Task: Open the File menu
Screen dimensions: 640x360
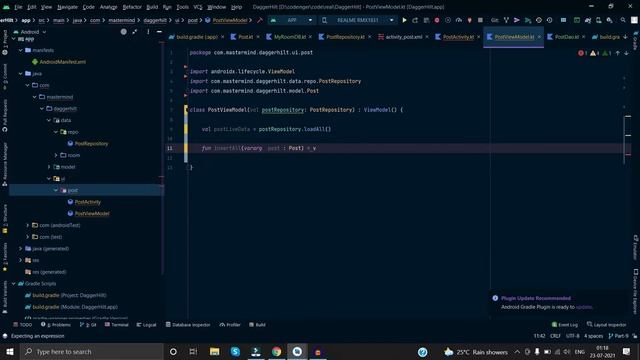Action: tap(18, 7)
